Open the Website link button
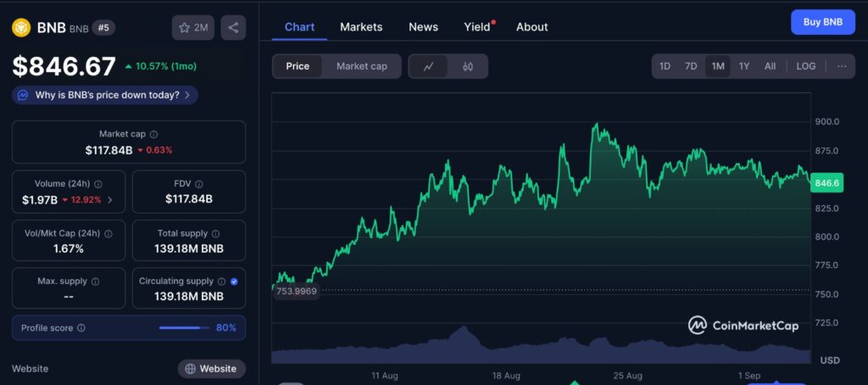 click(x=211, y=369)
